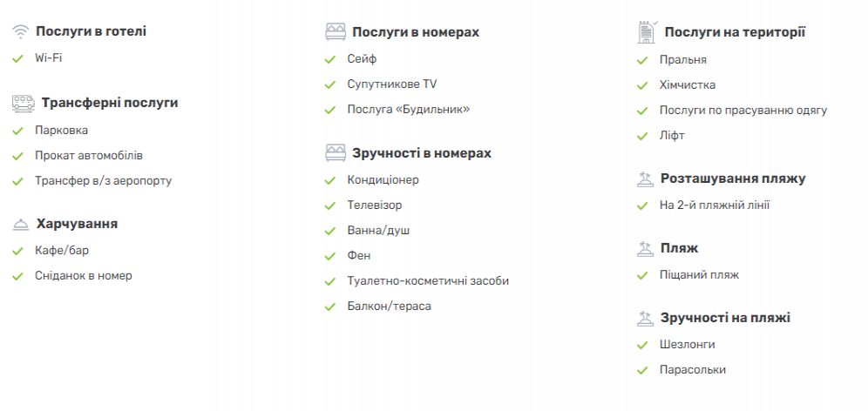Click the checkmark beside Шезлонги
Image resolution: width=868 pixels, height=411 pixels.
[642, 345]
